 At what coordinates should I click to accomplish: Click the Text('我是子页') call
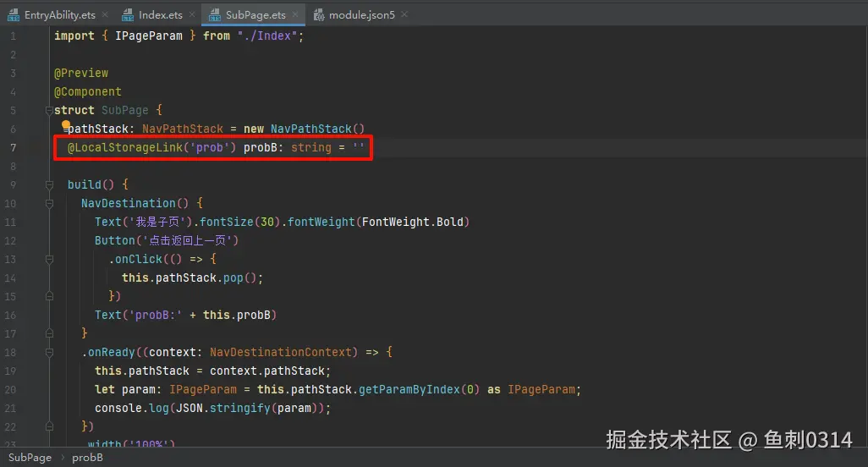143,222
